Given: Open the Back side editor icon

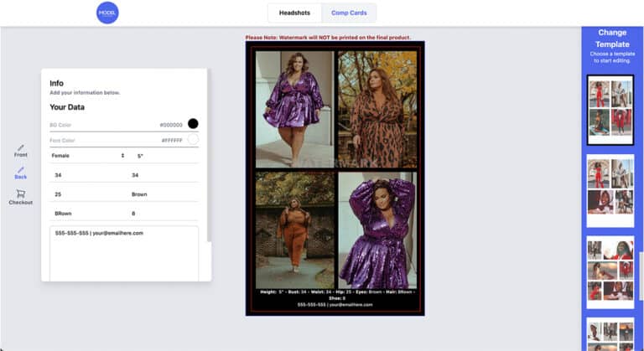Looking at the screenshot, I should tap(20, 173).
